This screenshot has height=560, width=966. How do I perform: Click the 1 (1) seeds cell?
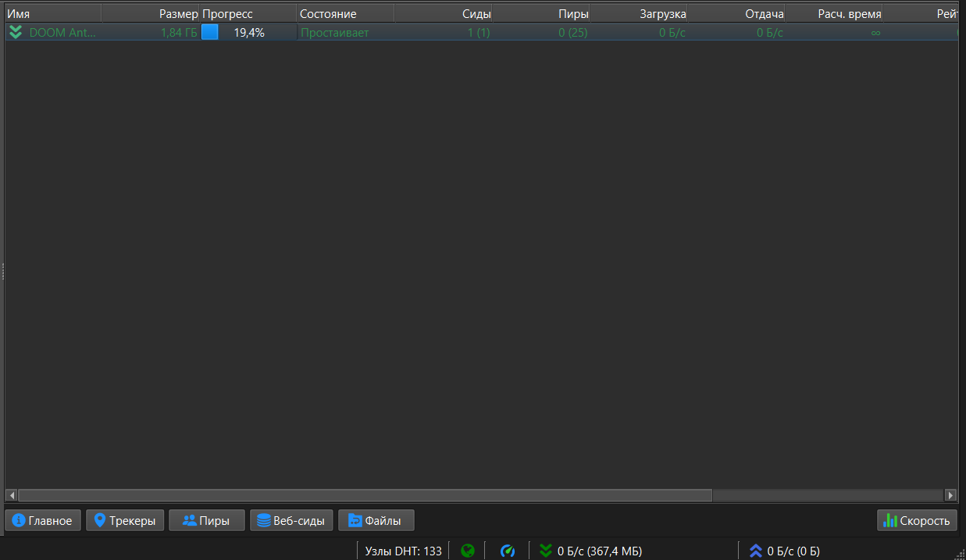point(479,33)
